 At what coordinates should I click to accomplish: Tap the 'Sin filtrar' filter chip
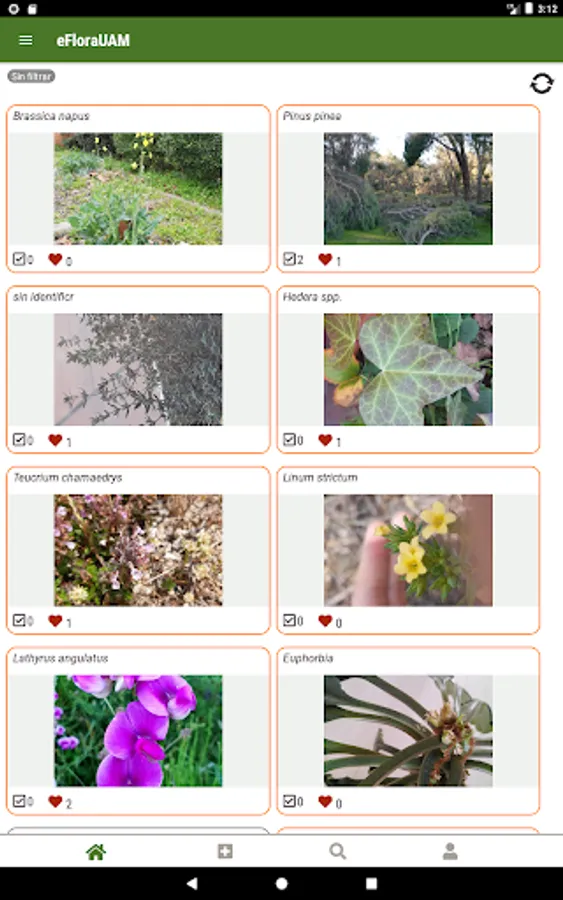(x=31, y=76)
